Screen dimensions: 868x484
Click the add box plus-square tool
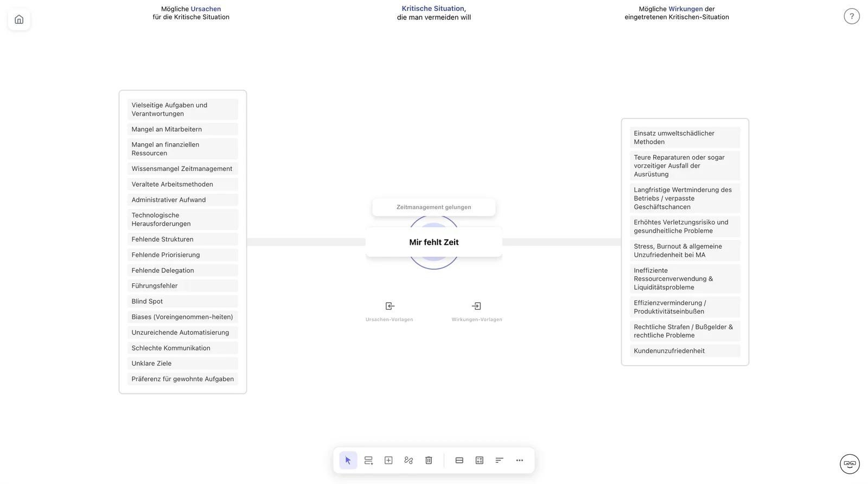tap(388, 460)
